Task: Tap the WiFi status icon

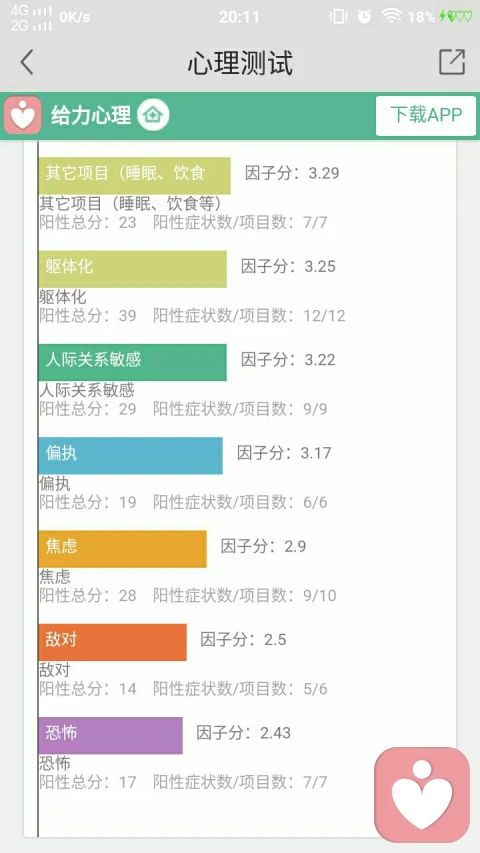Action: point(391,16)
